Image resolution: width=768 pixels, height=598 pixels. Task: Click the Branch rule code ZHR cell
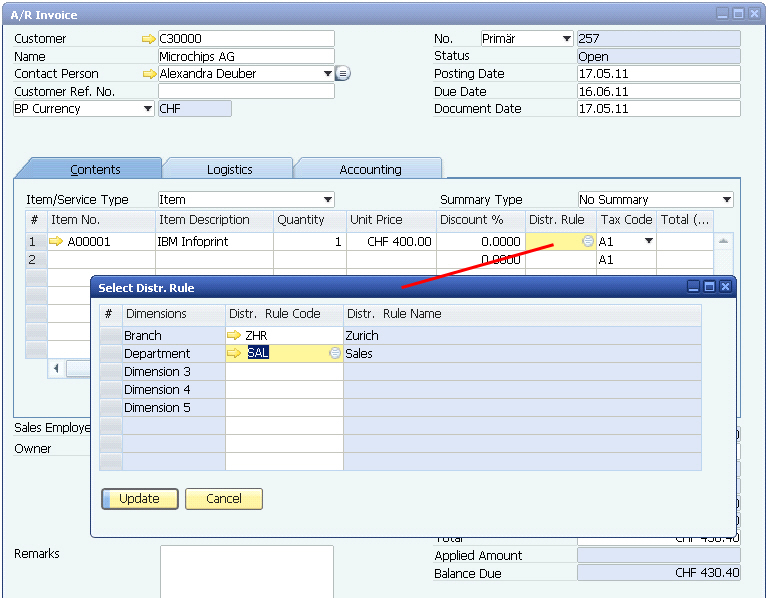(x=284, y=335)
